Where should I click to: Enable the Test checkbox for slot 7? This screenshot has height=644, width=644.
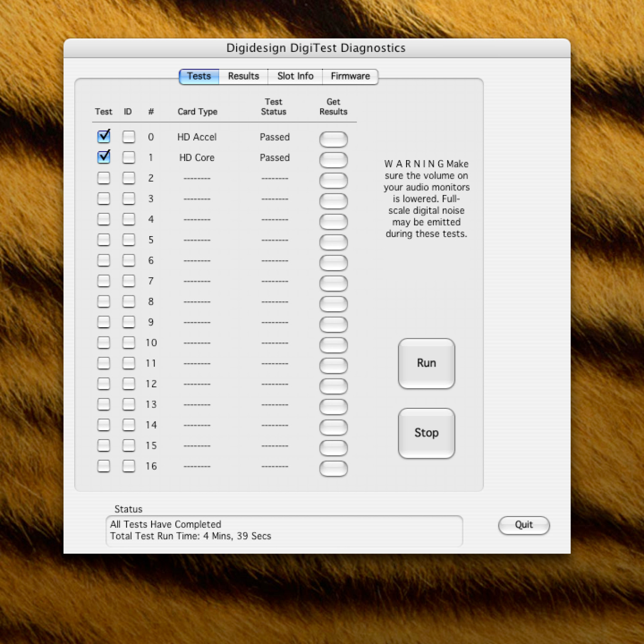(x=103, y=281)
